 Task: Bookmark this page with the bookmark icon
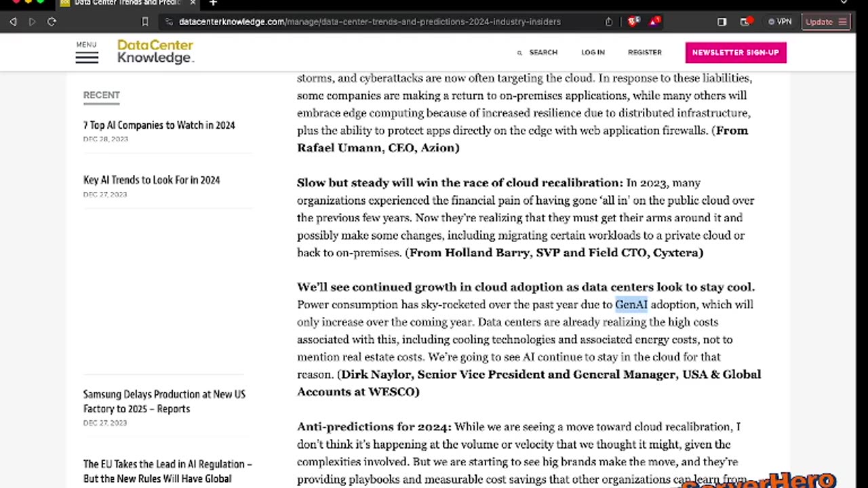[144, 22]
